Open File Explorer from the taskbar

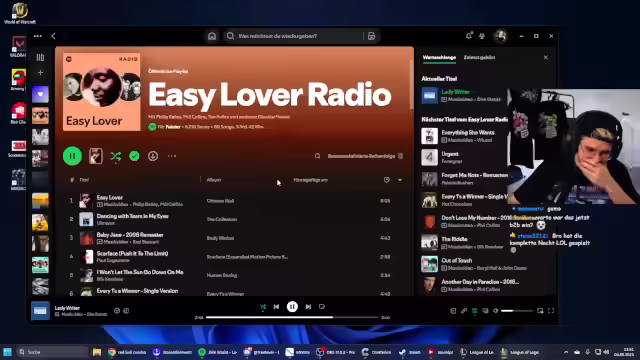click(97, 352)
